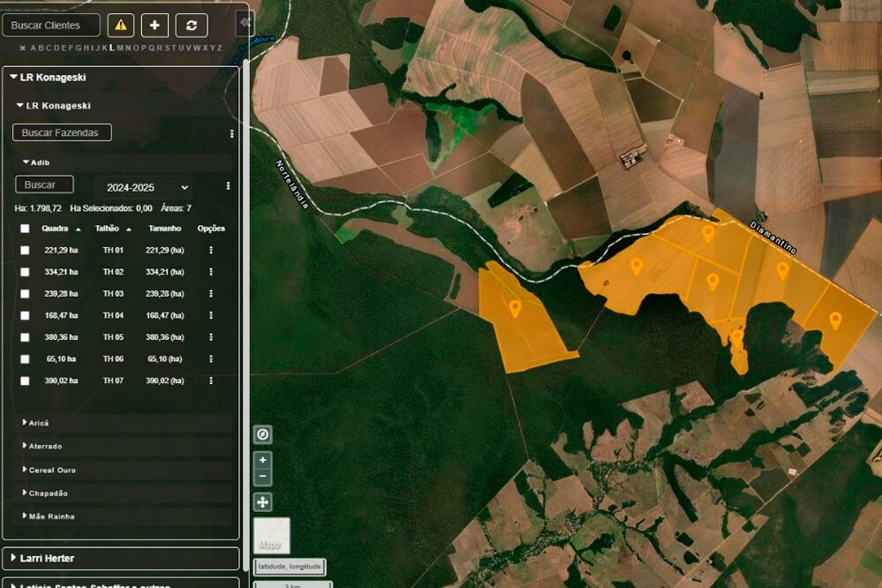The height and width of the screenshot is (588, 882).
Task: Open options menu beside Buscar Fazendas
Action: click(231, 134)
